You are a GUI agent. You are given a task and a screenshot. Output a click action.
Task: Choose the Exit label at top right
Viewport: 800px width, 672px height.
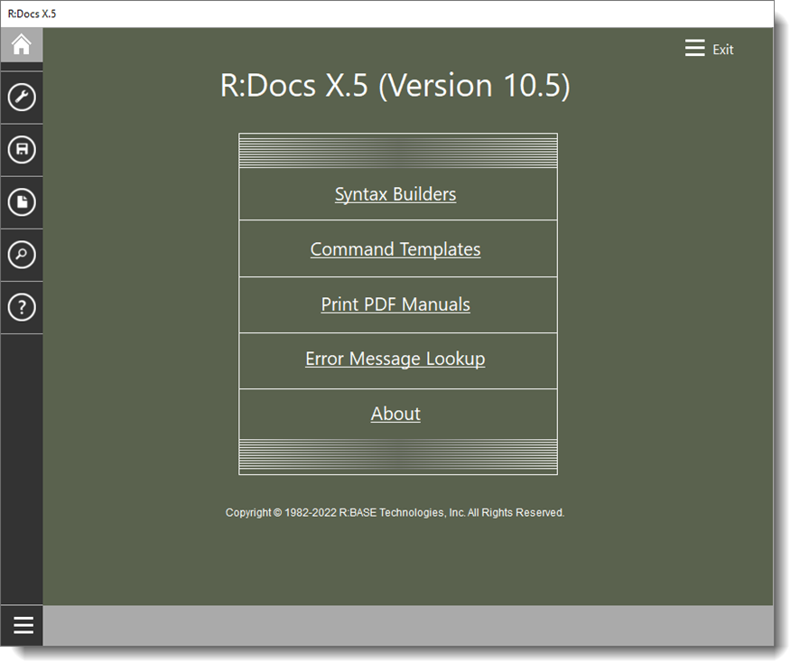[x=723, y=50]
